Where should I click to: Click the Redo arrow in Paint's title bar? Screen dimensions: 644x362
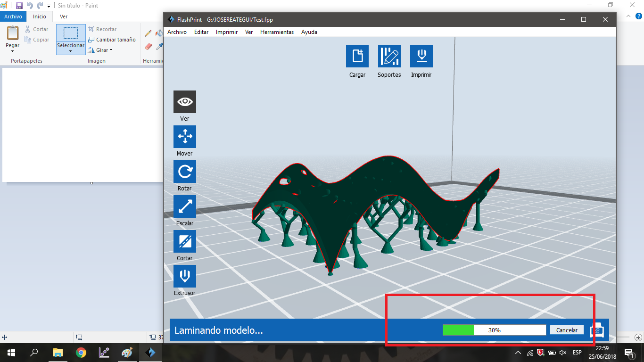click(40, 6)
